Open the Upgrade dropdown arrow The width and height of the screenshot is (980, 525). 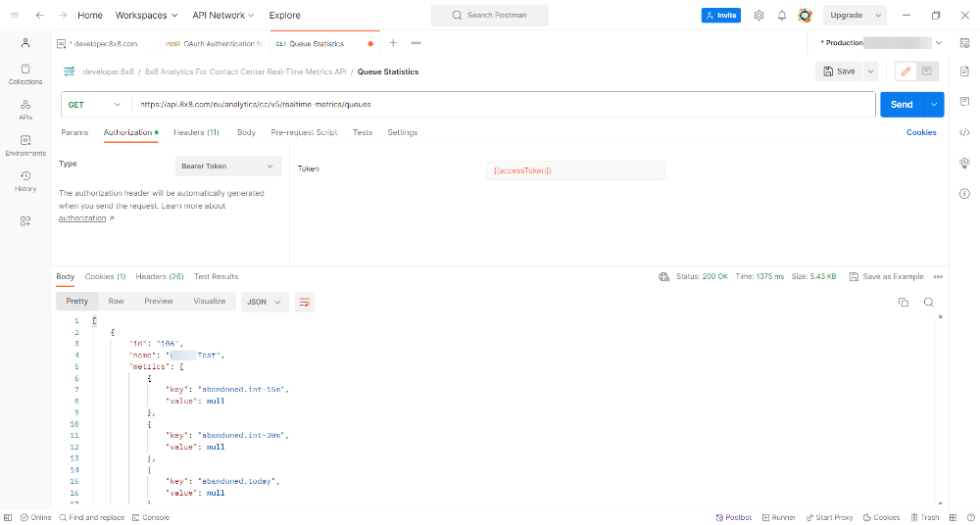coord(879,15)
